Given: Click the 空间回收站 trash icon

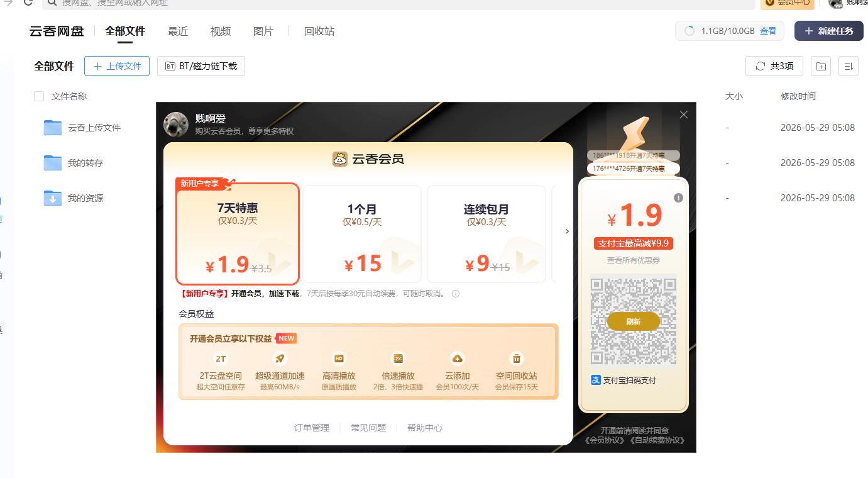Looking at the screenshot, I should [517, 358].
